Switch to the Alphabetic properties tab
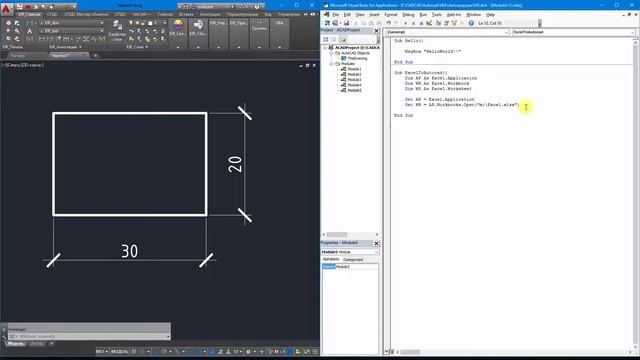The width and height of the screenshot is (640, 360). tap(331, 260)
